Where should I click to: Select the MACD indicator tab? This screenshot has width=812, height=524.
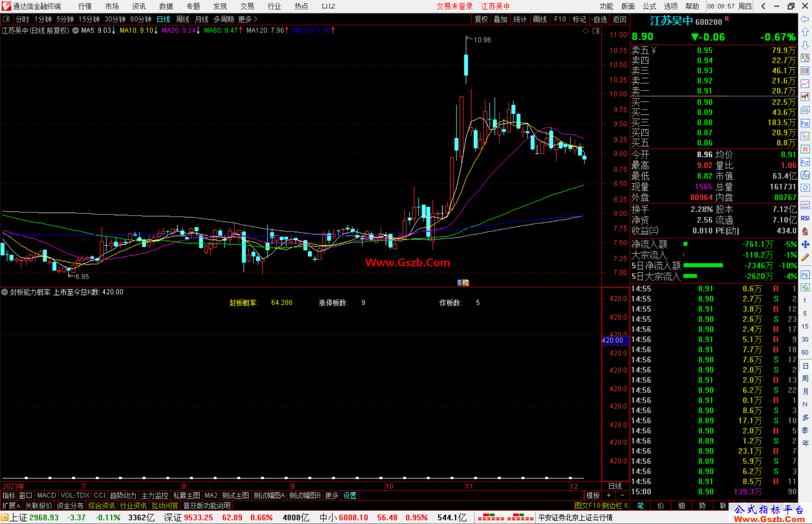[x=47, y=495]
